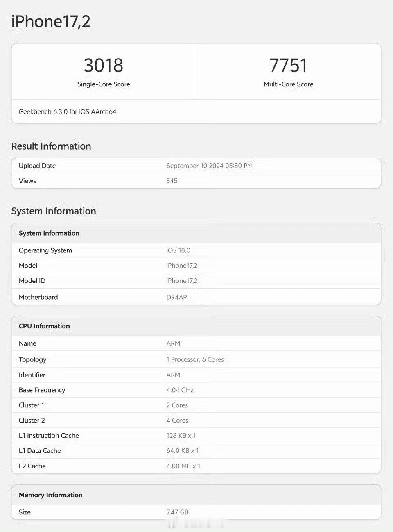Select the Topology value 1 Processor, 6 Cores
This screenshot has width=393, height=532.
coord(195,359)
